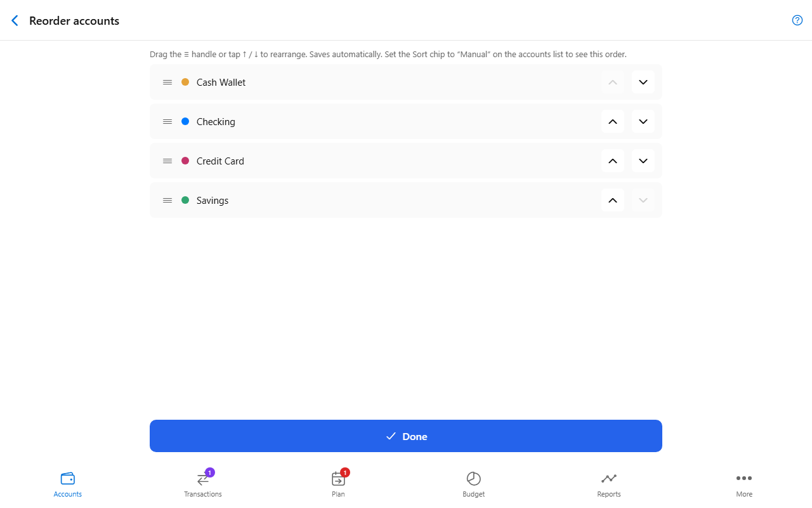This screenshot has height=508, width=812.
Task: Grab the drag handle for Savings
Action: tap(167, 201)
